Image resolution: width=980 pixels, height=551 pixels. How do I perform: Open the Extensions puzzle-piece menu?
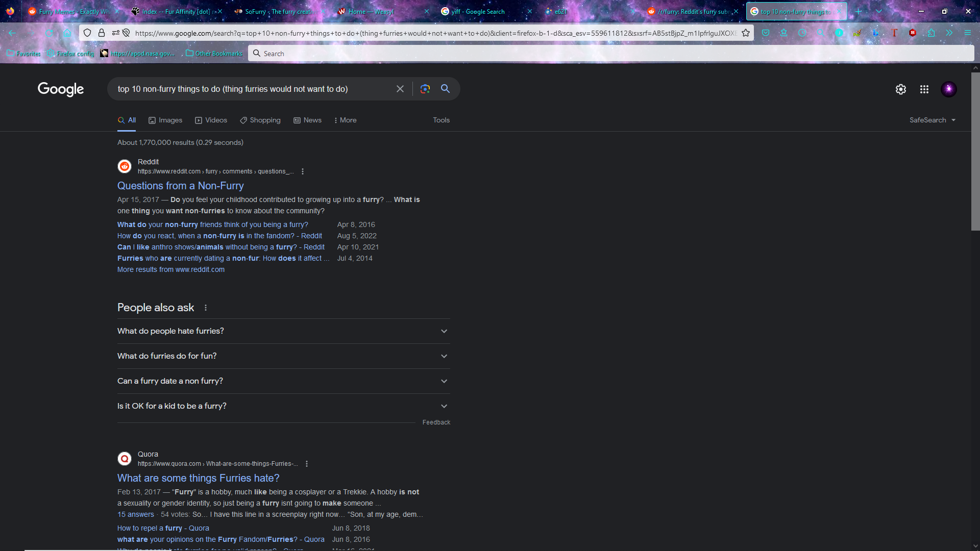[931, 33]
